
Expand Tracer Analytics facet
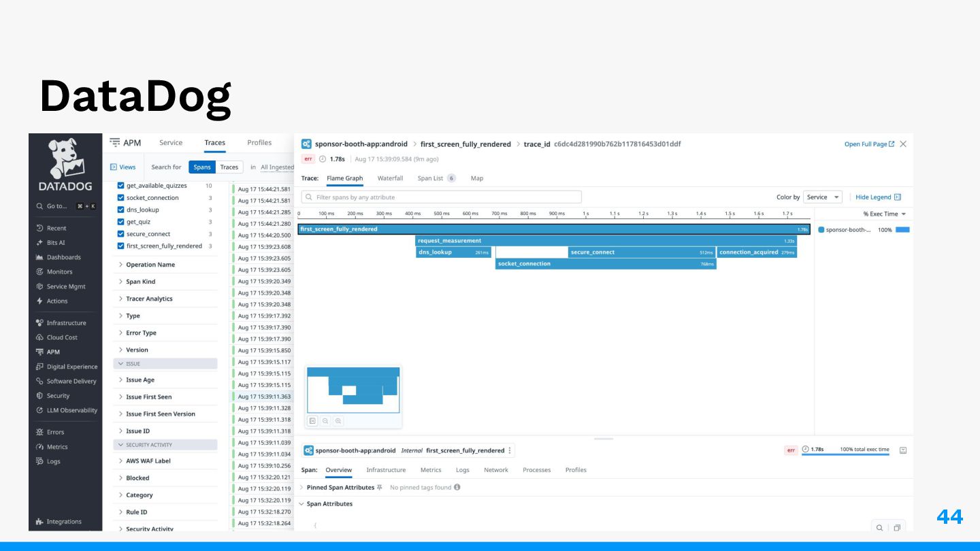tap(145, 299)
